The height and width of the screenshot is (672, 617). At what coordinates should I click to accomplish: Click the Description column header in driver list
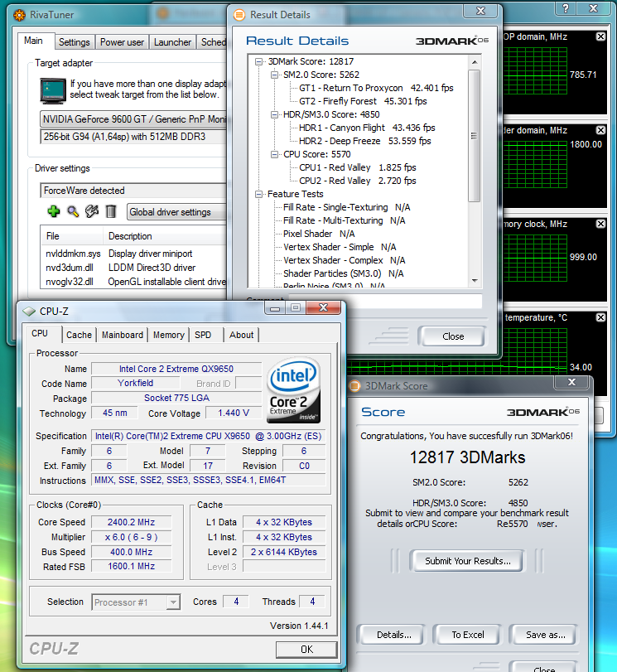(x=165, y=236)
